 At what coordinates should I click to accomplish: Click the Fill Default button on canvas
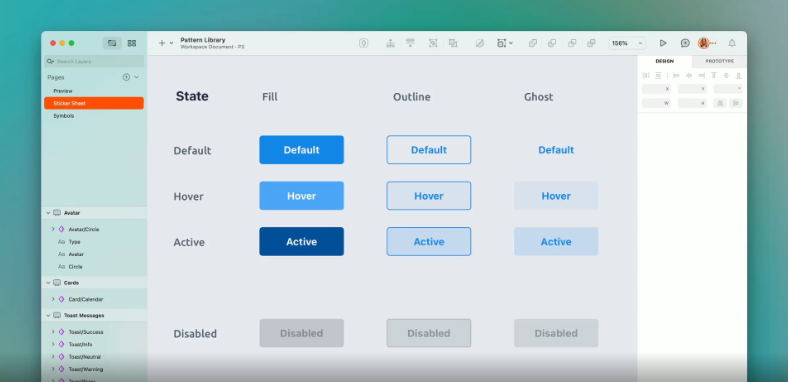302,150
